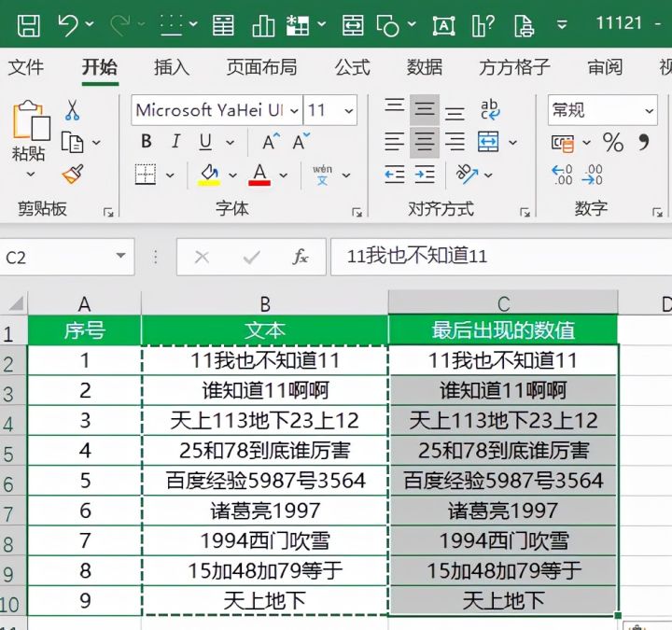Click the borders icon
672x630 pixels.
(146, 175)
